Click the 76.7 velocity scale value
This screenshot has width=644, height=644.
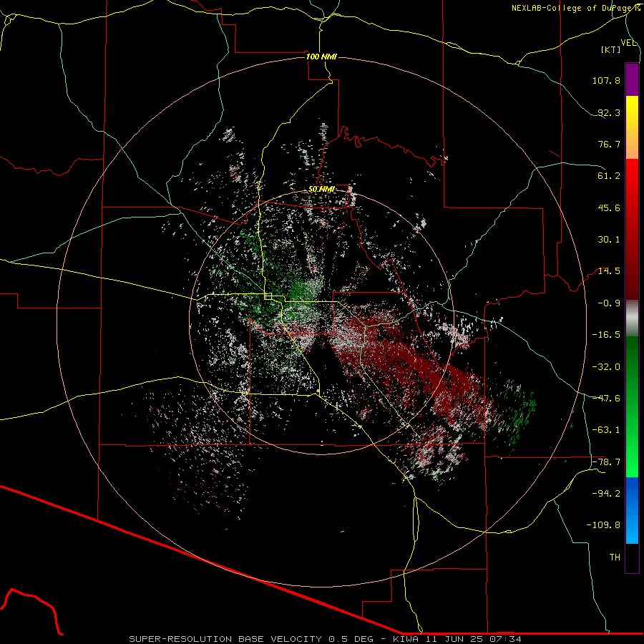(x=609, y=144)
